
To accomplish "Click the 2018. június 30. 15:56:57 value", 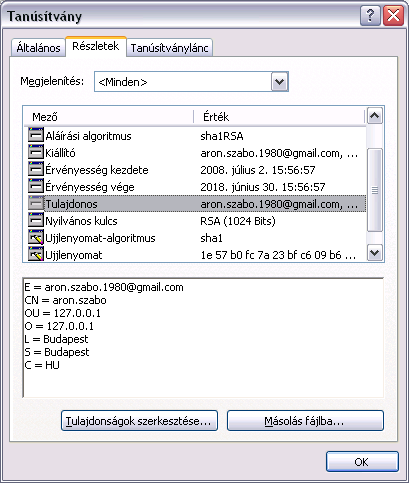I will (263, 187).
